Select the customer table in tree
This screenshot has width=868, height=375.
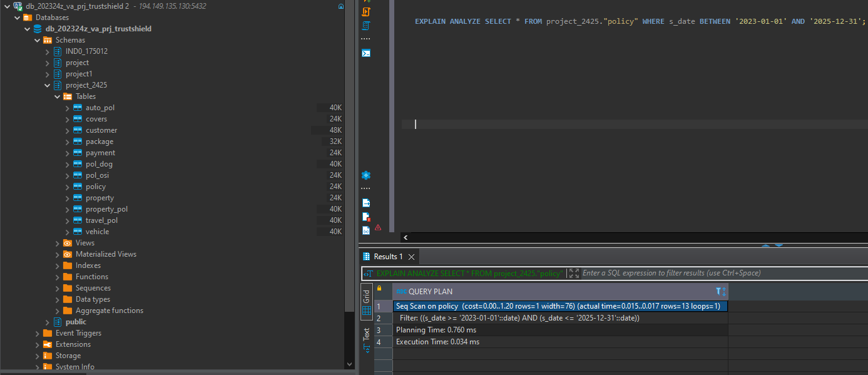(101, 130)
